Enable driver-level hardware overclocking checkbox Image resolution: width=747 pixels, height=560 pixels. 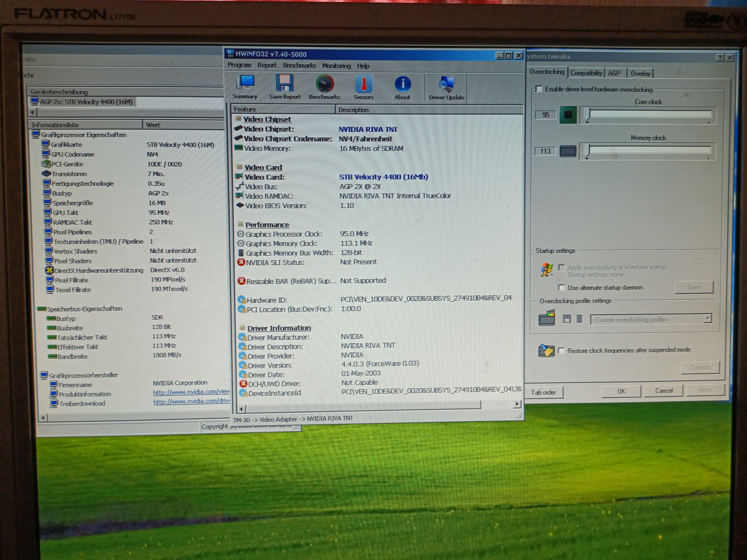(x=539, y=89)
